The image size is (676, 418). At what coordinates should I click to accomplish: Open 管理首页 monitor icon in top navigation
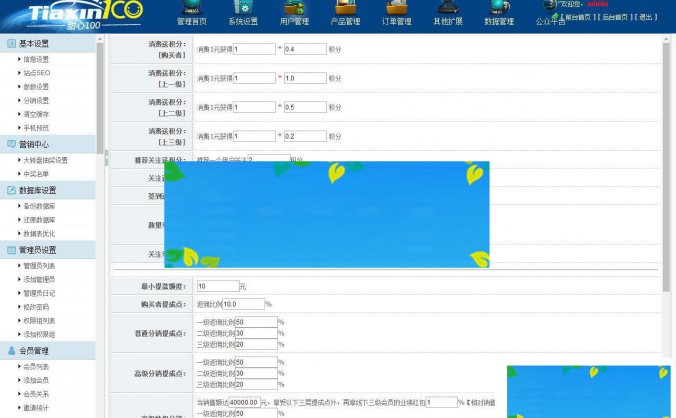tap(191, 7)
